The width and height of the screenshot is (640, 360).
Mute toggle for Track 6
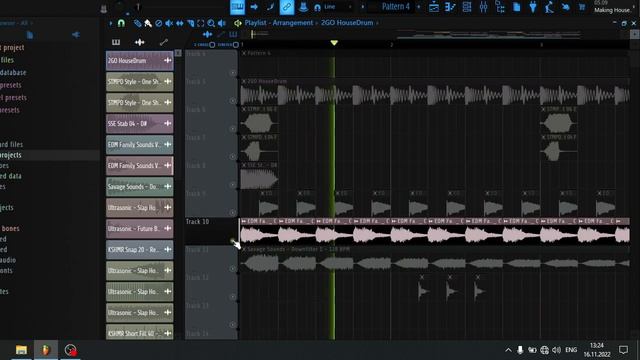pos(233,129)
